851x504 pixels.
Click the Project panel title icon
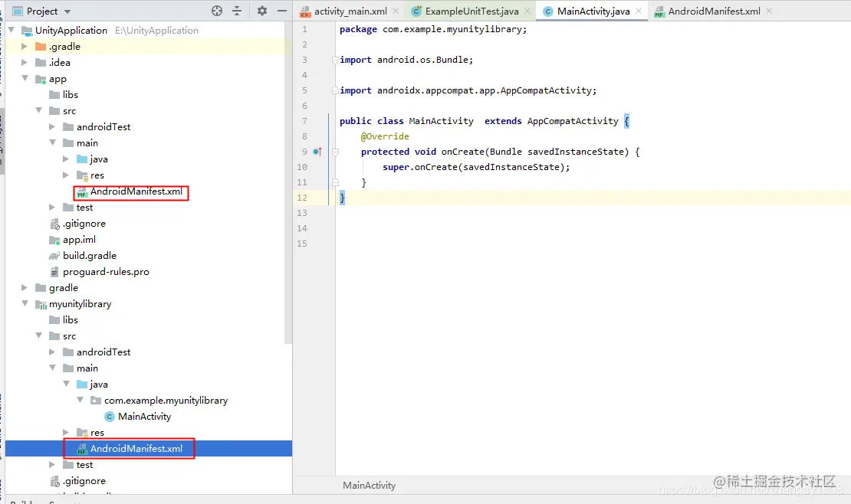(x=18, y=11)
